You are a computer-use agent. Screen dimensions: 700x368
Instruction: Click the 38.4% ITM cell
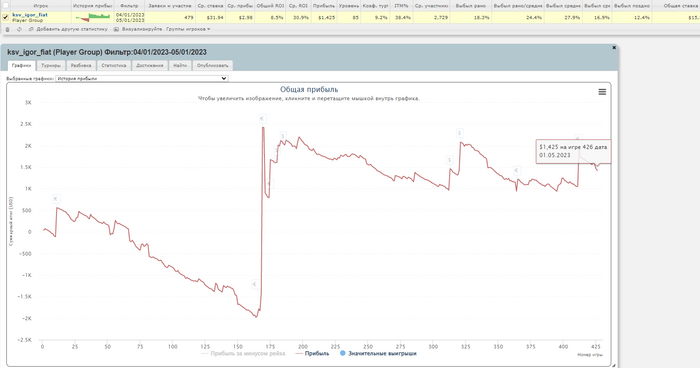(401, 17)
